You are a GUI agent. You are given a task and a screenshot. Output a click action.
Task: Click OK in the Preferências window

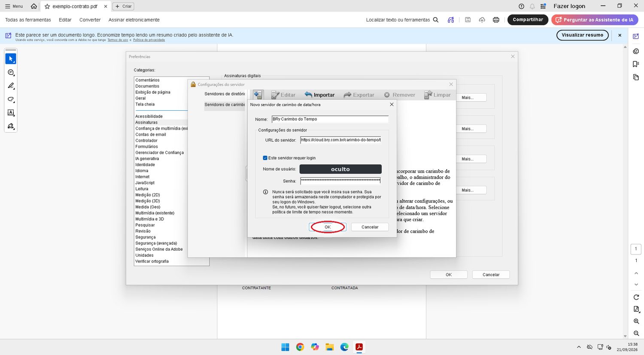[x=449, y=275]
